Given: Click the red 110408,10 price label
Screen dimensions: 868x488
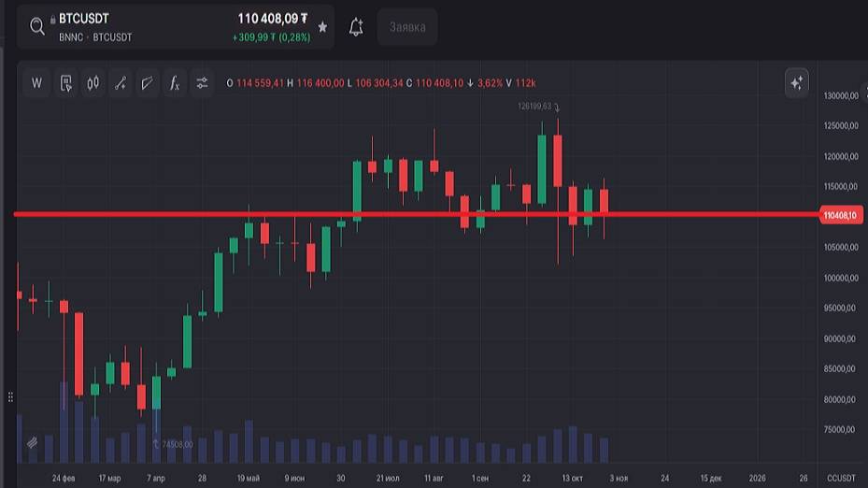Looking at the screenshot, I should point(839,216).
